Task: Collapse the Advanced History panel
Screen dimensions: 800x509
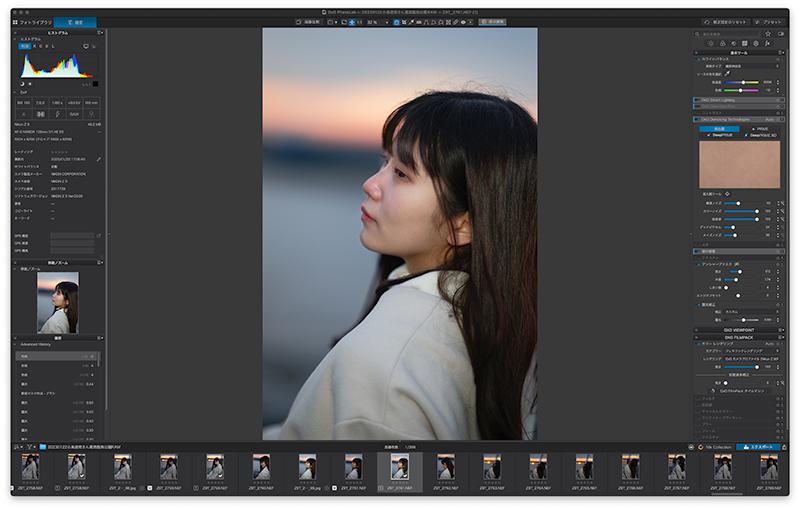Action: pos(15,346)
